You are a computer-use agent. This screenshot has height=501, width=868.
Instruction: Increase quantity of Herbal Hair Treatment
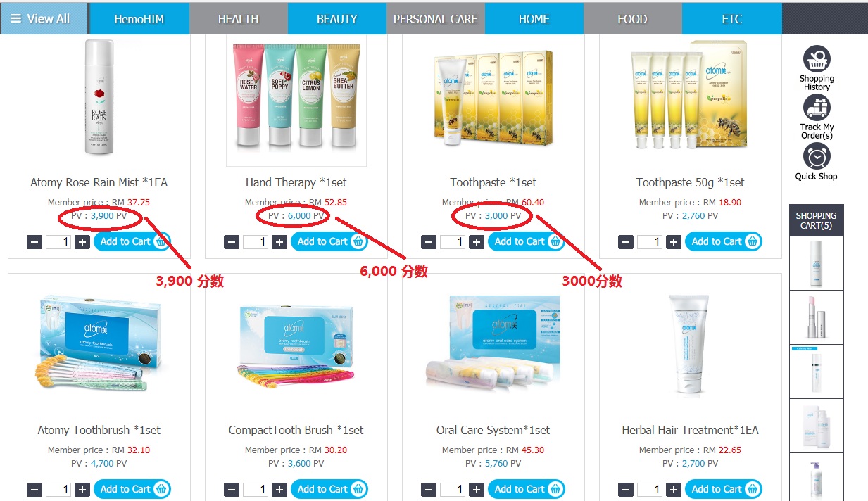[674, 490]
